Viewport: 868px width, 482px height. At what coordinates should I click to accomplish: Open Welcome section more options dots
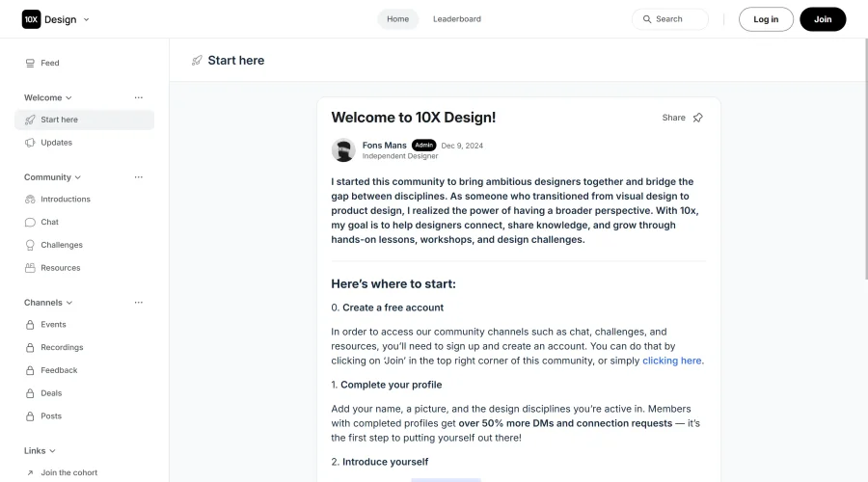coord(138,97)
